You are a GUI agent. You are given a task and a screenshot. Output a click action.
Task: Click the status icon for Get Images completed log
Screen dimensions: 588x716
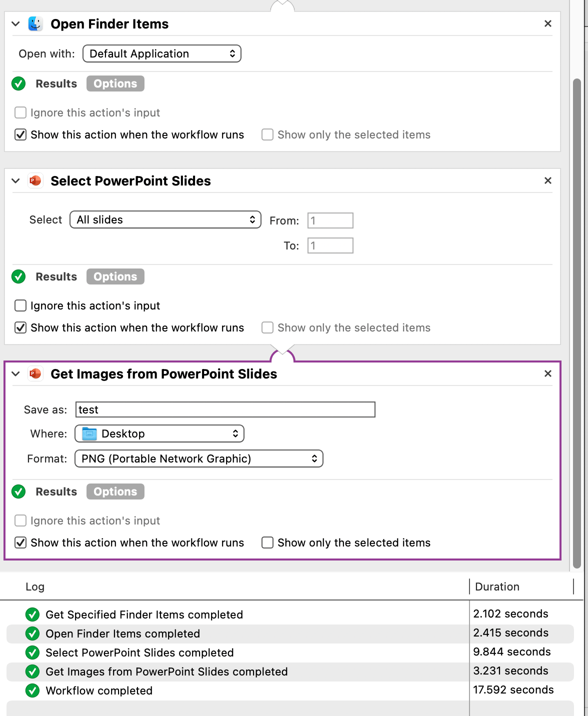[32, 671]
